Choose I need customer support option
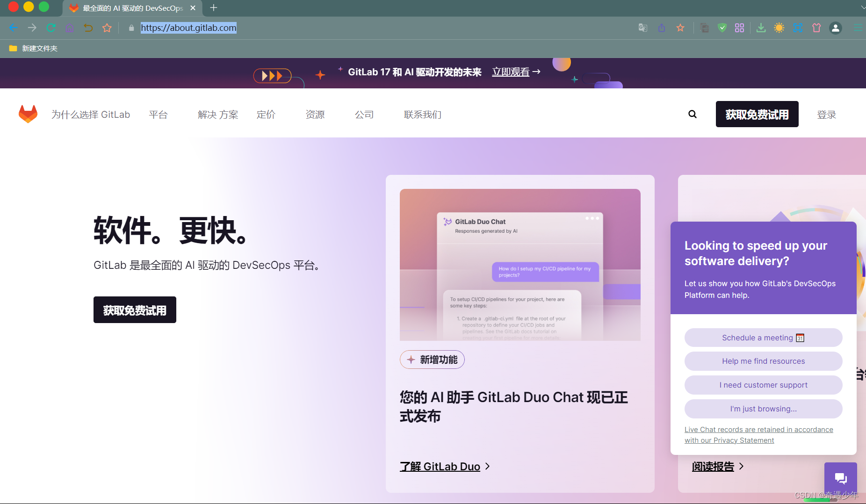Image resolution: width=866 pixels, height=504 pixels. [x=764, y=385]
